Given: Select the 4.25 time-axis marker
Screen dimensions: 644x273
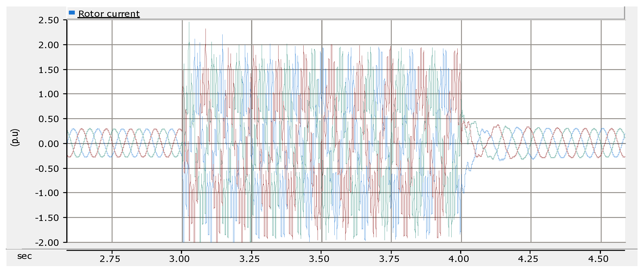Looking at the screenshot, I should (528, 259).
